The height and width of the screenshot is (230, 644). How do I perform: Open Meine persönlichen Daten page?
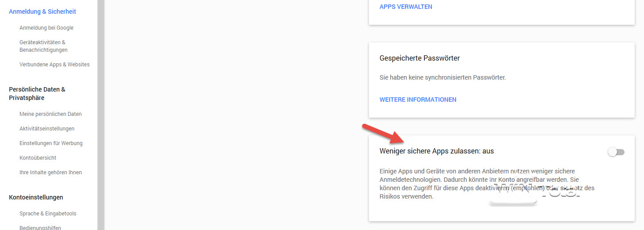50,114
